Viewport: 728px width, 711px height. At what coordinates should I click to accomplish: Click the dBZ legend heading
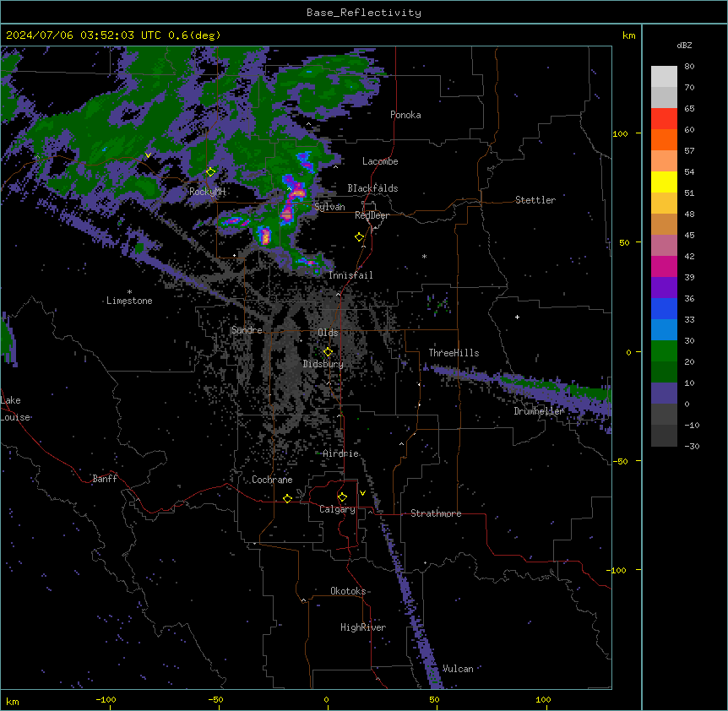pos(684,45)
